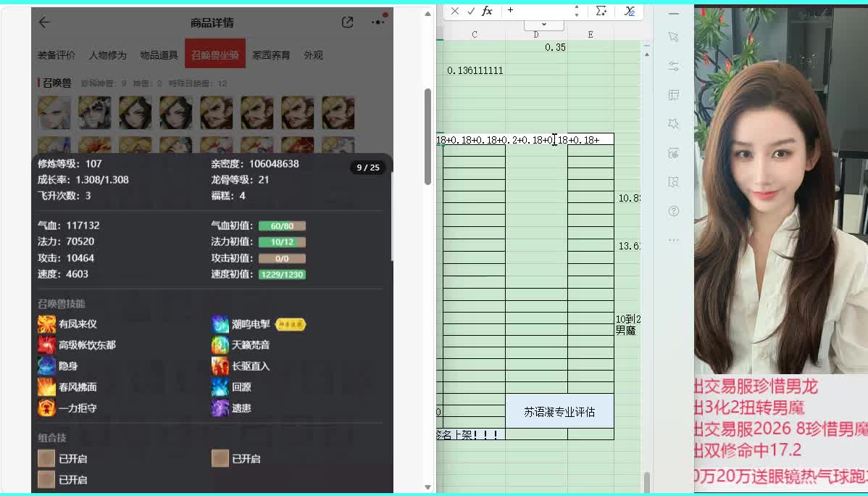Screen dimensions: 868x496
Task: Open the star icon in sidebar
Action: (x=674, y=123)
